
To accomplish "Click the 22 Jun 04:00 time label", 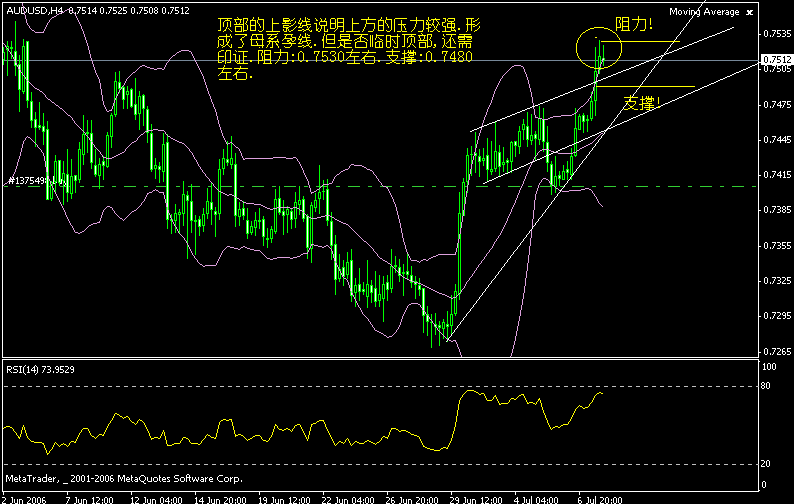I will tap(348, 500).
